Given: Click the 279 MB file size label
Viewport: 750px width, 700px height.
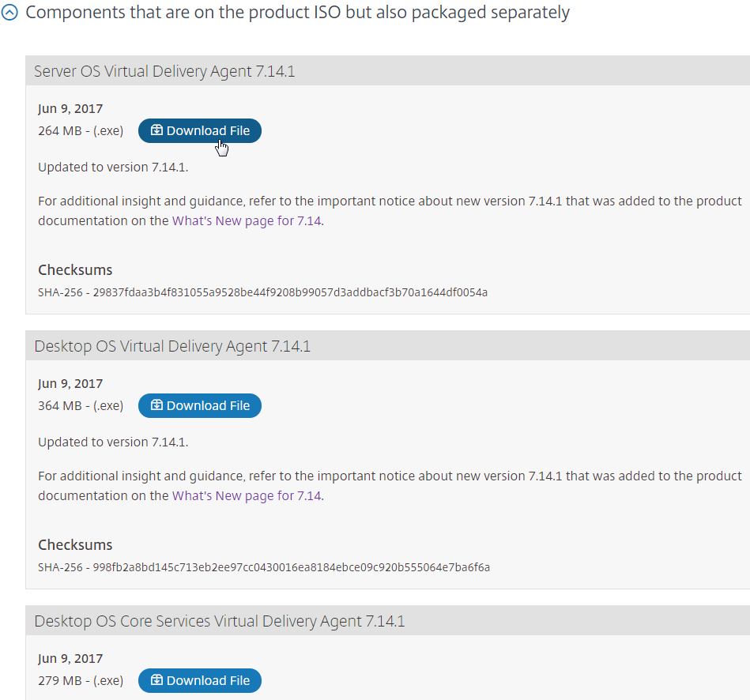Looking at the screenshot, I should (x=81, y=681).
